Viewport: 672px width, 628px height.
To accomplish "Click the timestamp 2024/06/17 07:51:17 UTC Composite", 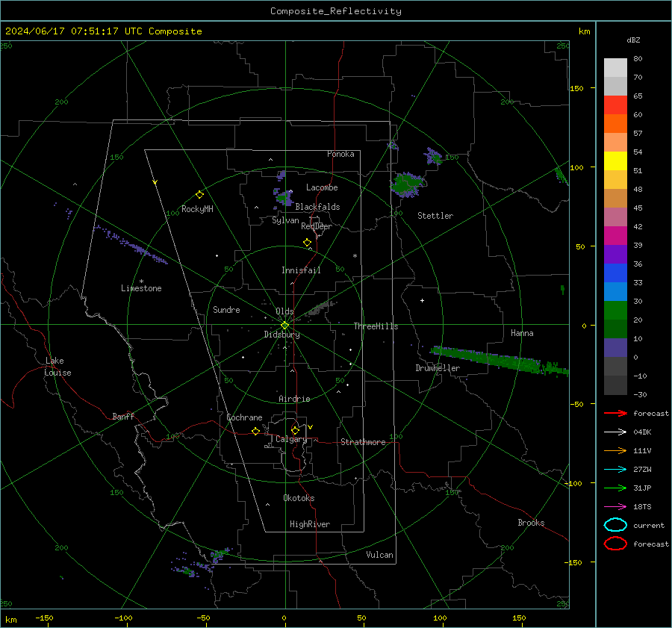I will click(x=103, y=31).
